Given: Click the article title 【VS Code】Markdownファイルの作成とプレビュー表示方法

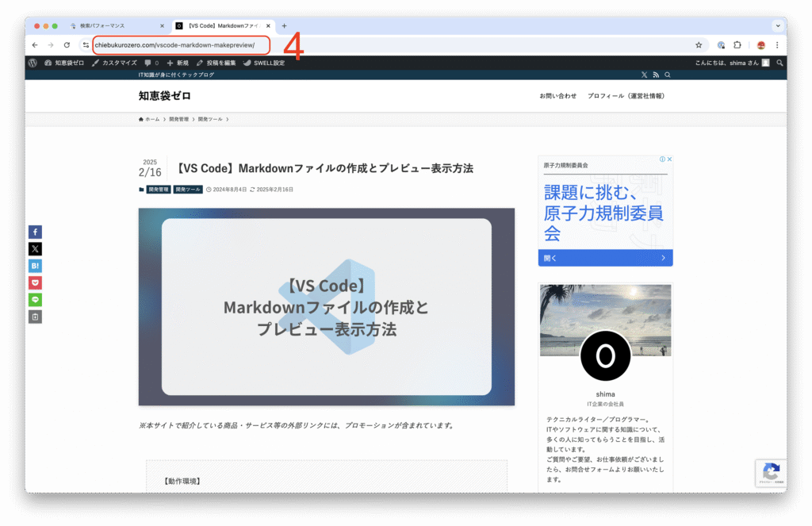Looking at the screenshot, I should (x=324, y=168).
